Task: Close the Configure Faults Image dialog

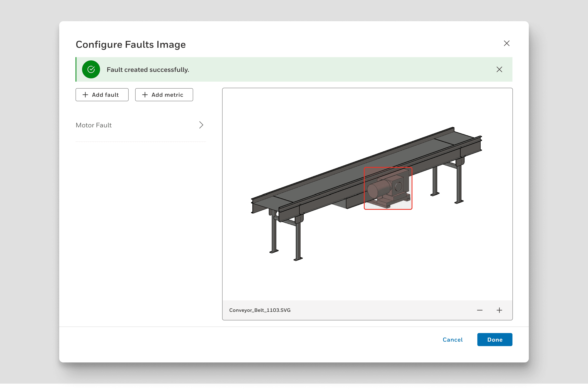Action: coord(506,43)
